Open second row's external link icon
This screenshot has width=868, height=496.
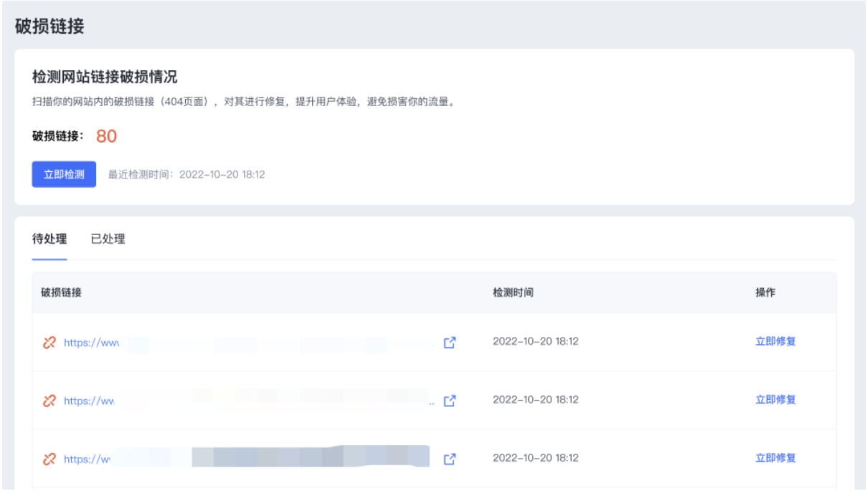point(450,401)
